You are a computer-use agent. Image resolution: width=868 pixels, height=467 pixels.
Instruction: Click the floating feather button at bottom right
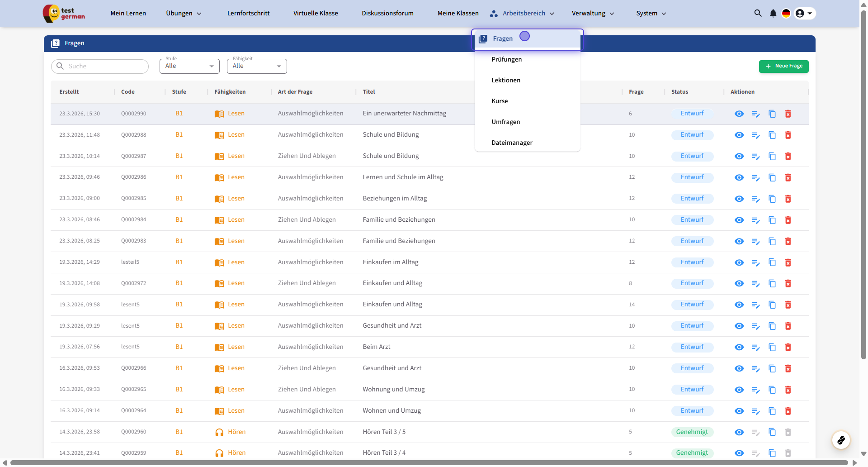(x=841, y=440)
